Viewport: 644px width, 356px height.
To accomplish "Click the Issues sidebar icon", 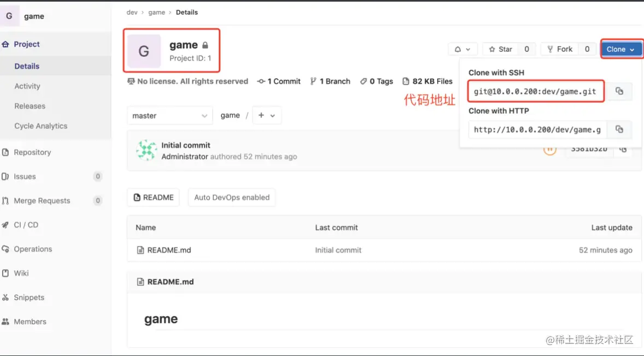I will point(5,176).
